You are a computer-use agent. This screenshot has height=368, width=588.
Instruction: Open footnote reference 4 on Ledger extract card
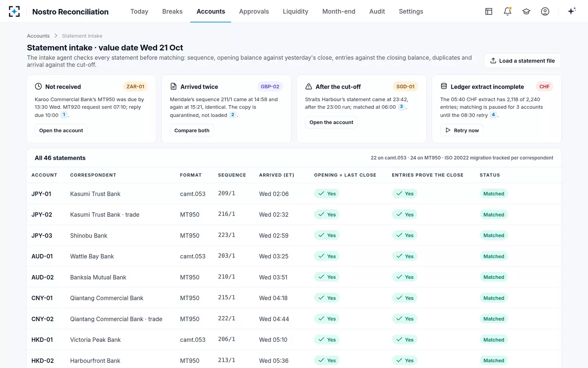[493, 115]
